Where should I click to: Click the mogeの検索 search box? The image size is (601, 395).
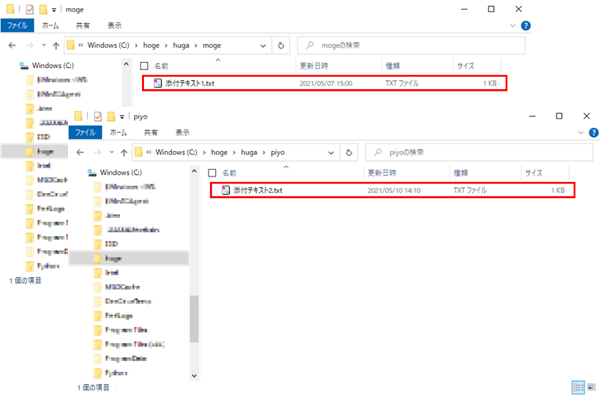pos(411,46)
